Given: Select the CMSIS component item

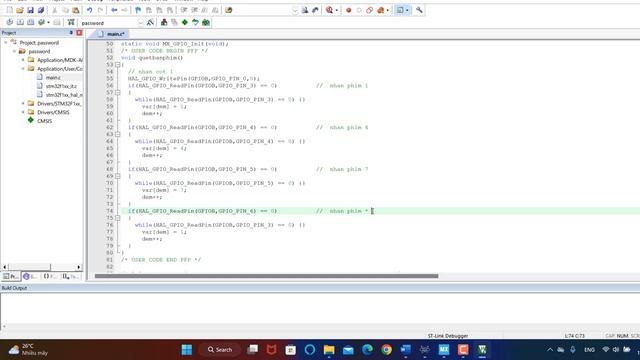Looking at the screenshot, I should pos(44,121).
